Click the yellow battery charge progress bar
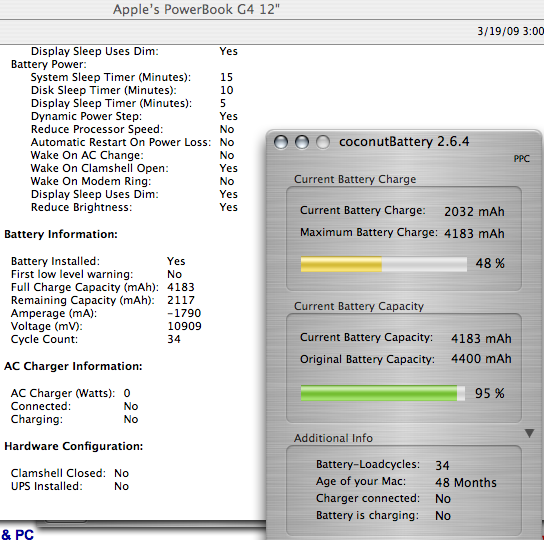Screen dimensions: 544x540 pos(384,264)
